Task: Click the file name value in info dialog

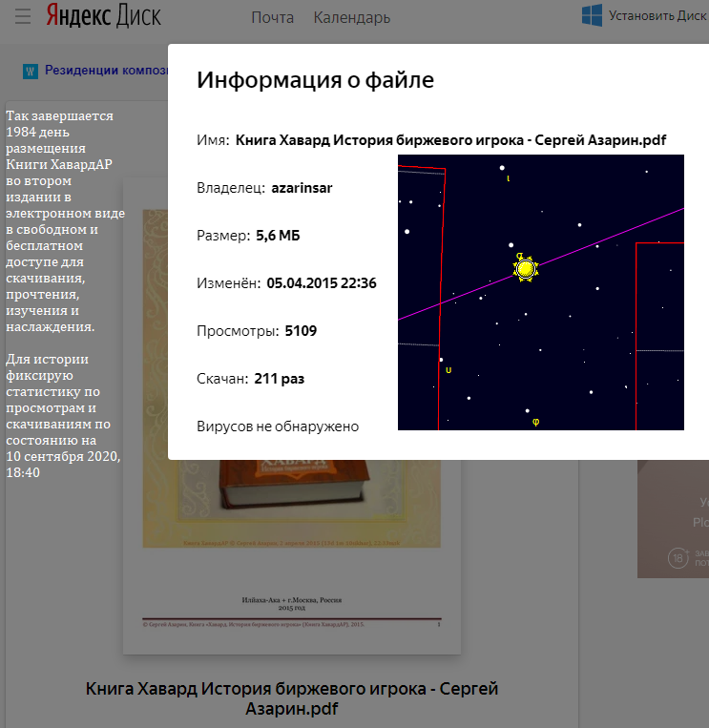Action: (450, 140)
